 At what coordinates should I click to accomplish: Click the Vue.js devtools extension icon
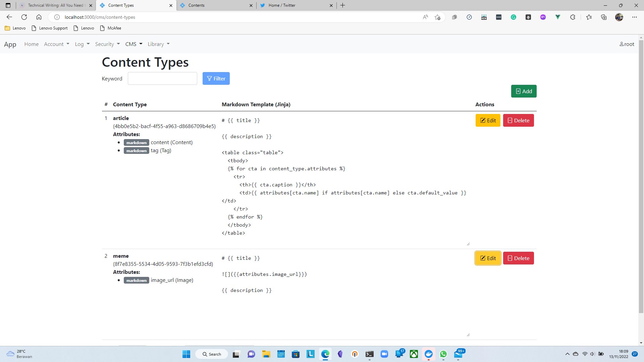tap(558, 17)
